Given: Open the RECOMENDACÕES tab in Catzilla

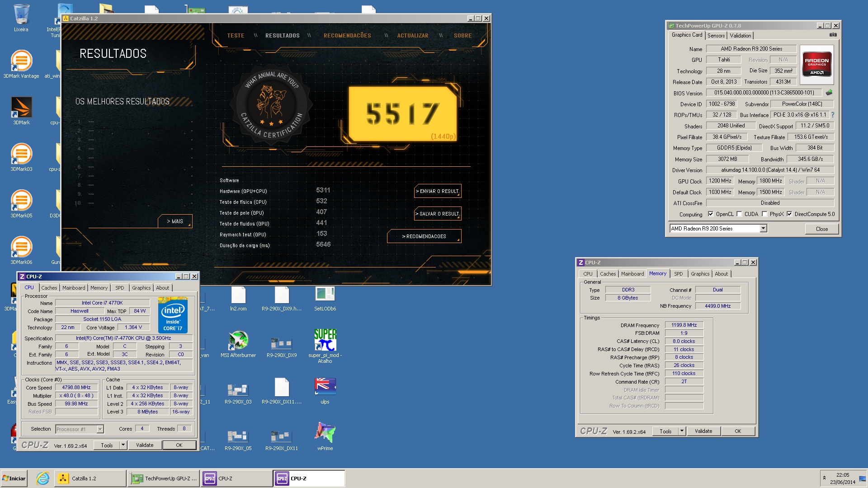Looking at the screenshot, I should [x=347, y=36].
